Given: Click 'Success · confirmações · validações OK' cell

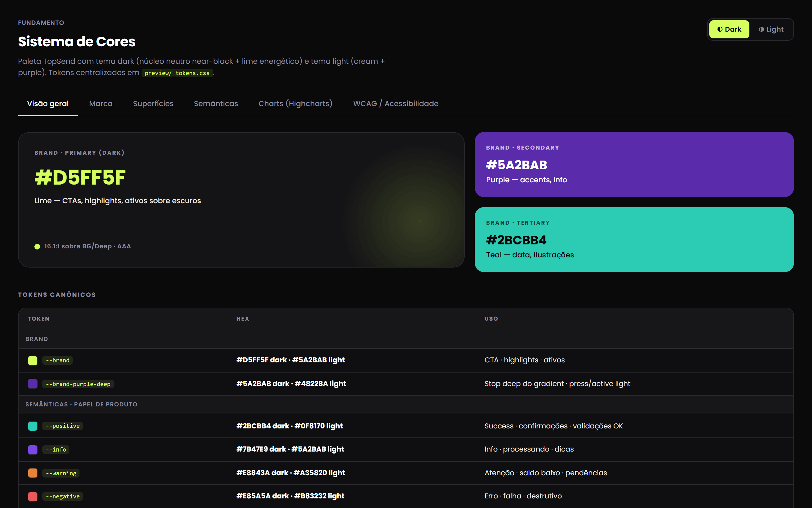Looking at the screenshot, I should pyautogui.click(x=554, y=426).
